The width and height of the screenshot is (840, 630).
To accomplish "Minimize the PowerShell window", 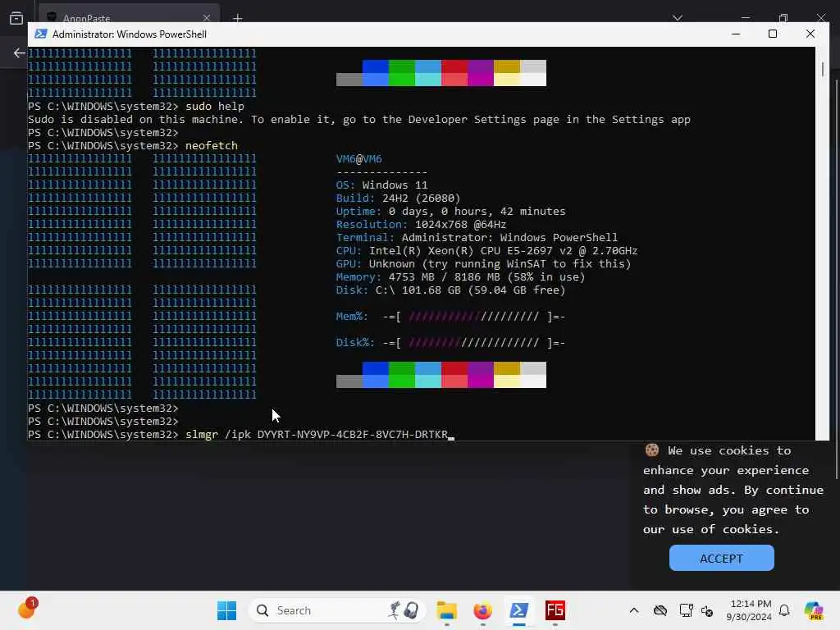I will (x=736, y=34).
